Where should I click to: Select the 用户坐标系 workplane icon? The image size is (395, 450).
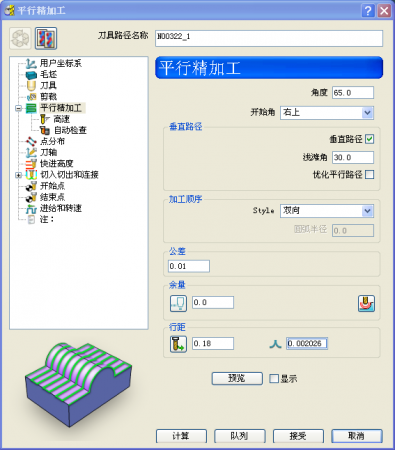[x=31, y=63]
